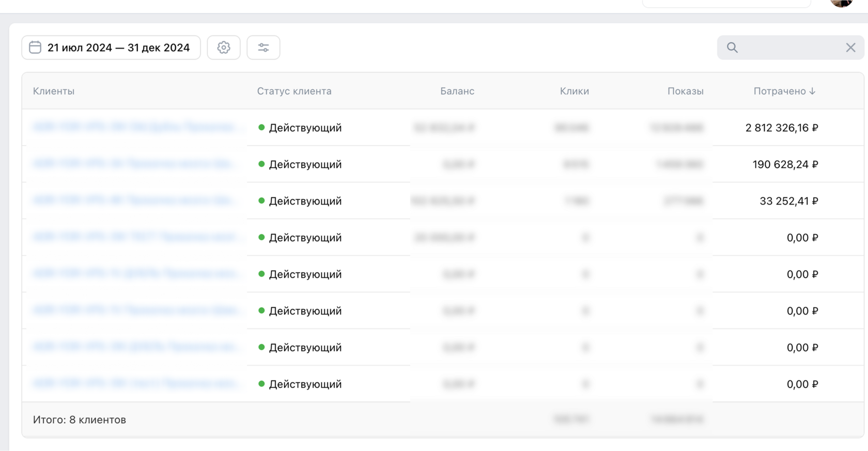Open the 21 июл 2024 — 31 дек 2024 date picker
Image resolution: width=868 pixels, height=451 pixels.
(118, 48)
